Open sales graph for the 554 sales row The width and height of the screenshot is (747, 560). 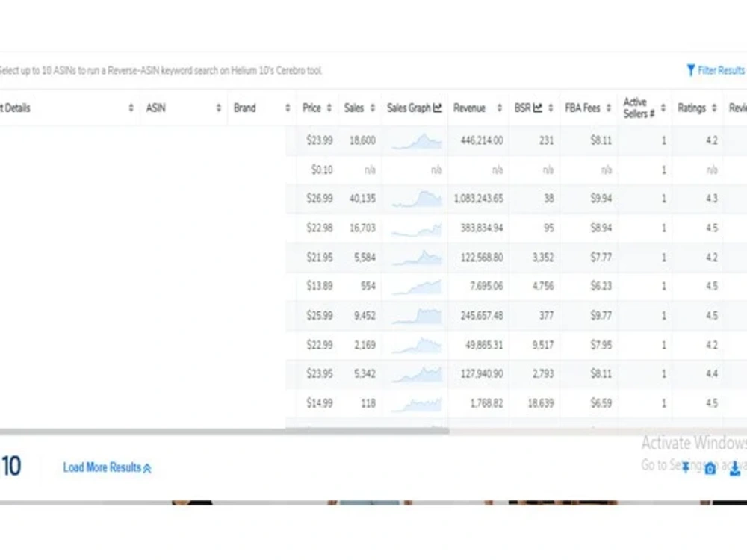coord(417,287)
